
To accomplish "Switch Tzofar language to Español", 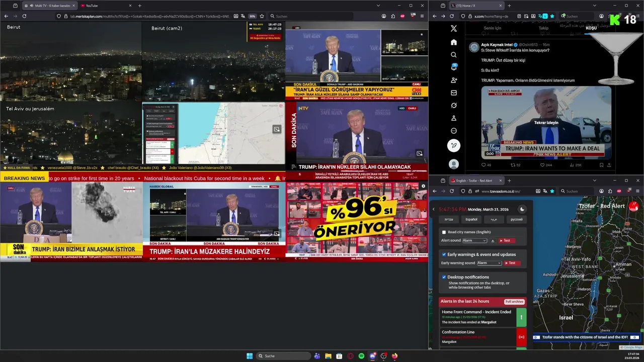I will pos(471,220).
